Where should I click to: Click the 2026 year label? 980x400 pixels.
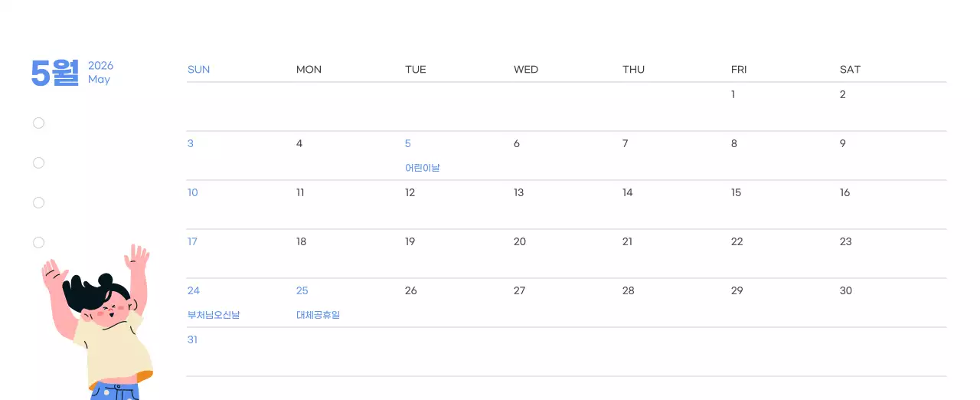[x=100, y=66]
